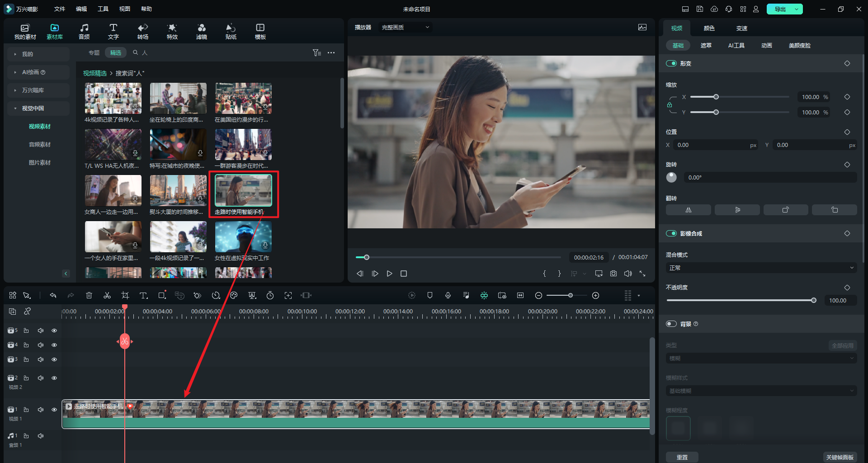Click the Reset (重置) button
Image resolution: width=868 pixels, height=463 pixels.
tap(682, 457)
